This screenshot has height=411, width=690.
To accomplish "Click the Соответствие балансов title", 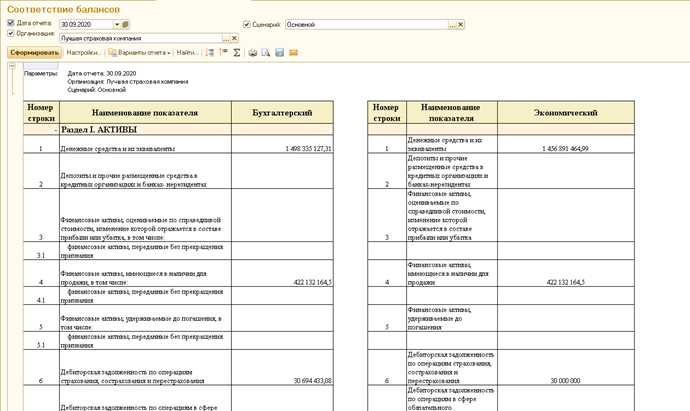I will pos(63,9).
